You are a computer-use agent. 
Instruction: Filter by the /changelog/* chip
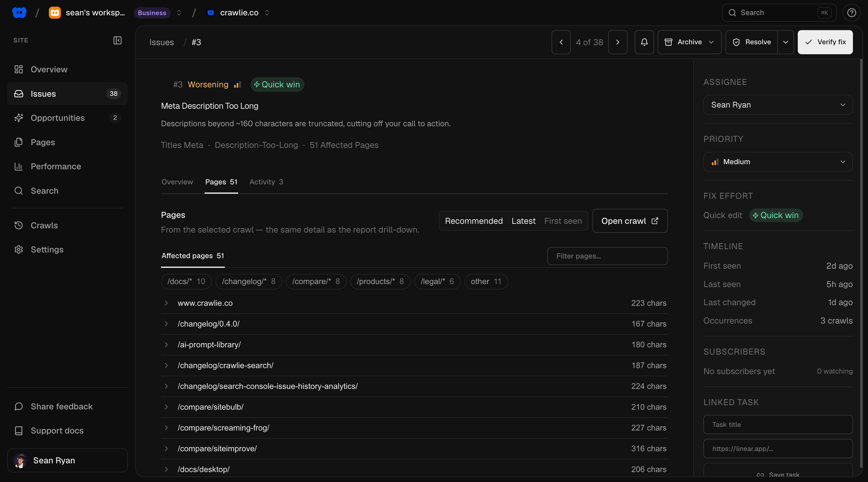249,282
